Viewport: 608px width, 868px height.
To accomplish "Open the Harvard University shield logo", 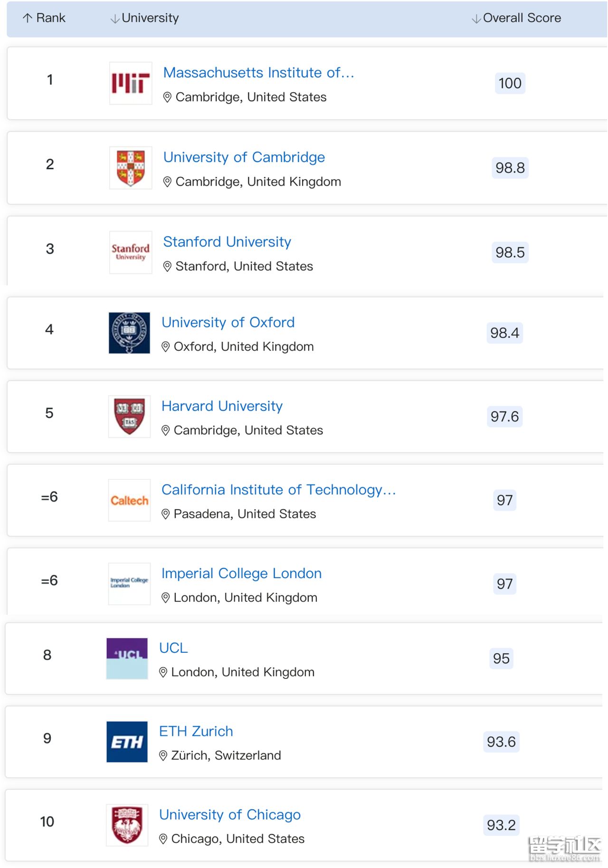I will [129, 416].
